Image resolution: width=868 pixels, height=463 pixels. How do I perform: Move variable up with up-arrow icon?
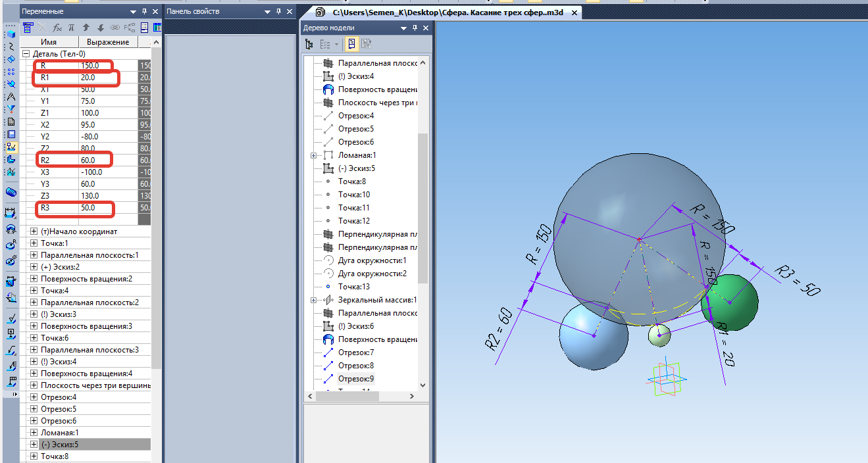[x=86, y=28]
